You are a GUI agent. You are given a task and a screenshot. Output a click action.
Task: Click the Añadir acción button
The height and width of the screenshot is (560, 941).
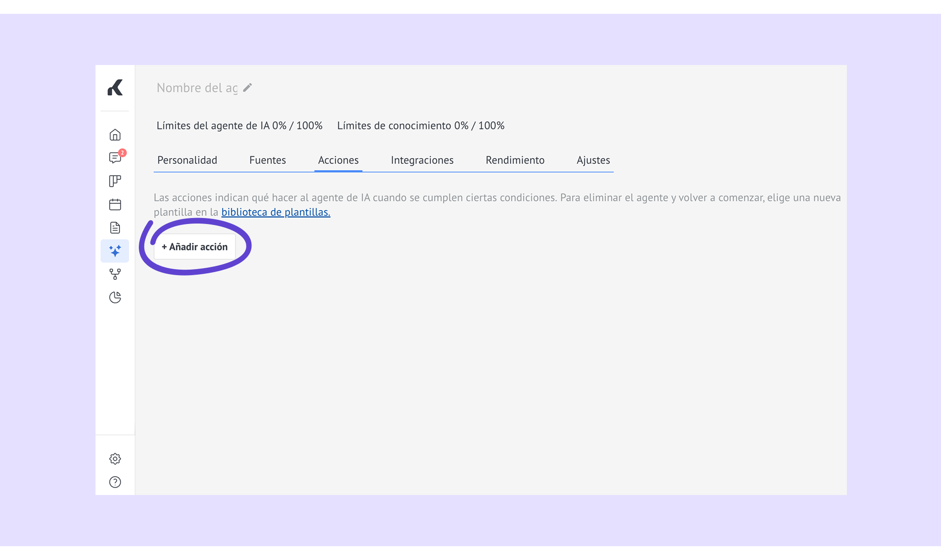tap(195, 247)
